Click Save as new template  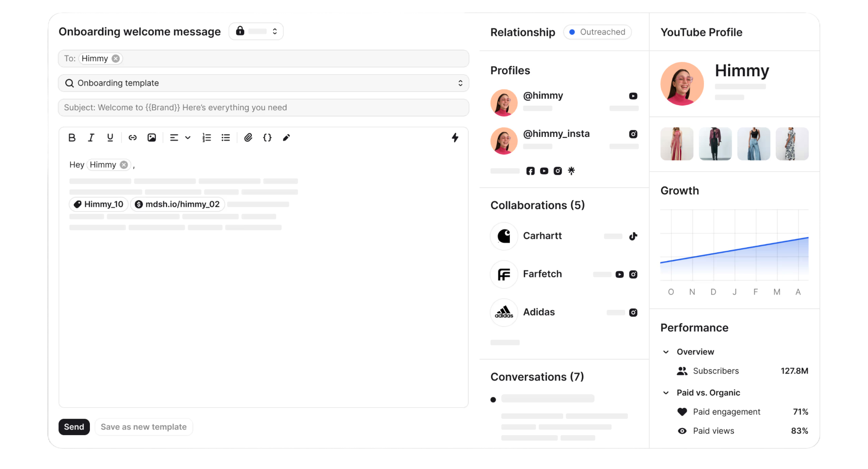(x=144, y=427)
